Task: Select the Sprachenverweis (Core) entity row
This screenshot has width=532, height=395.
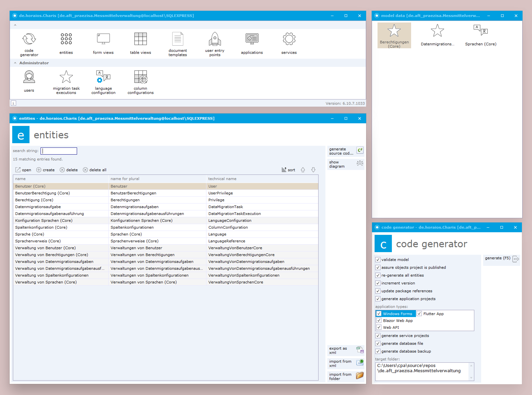Action: click(x=166, y=241)
